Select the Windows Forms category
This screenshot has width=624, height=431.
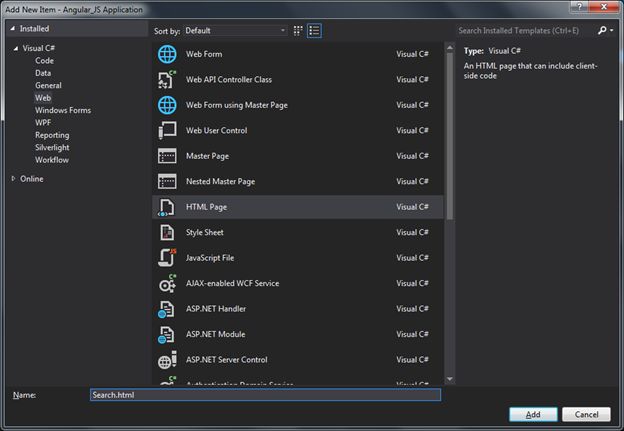[63, 110]
